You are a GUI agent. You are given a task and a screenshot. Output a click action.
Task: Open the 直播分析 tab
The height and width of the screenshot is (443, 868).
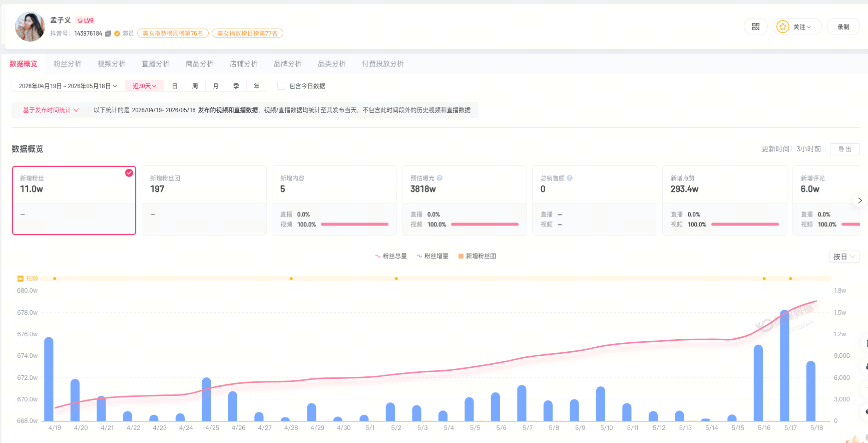tap(156, 64)
